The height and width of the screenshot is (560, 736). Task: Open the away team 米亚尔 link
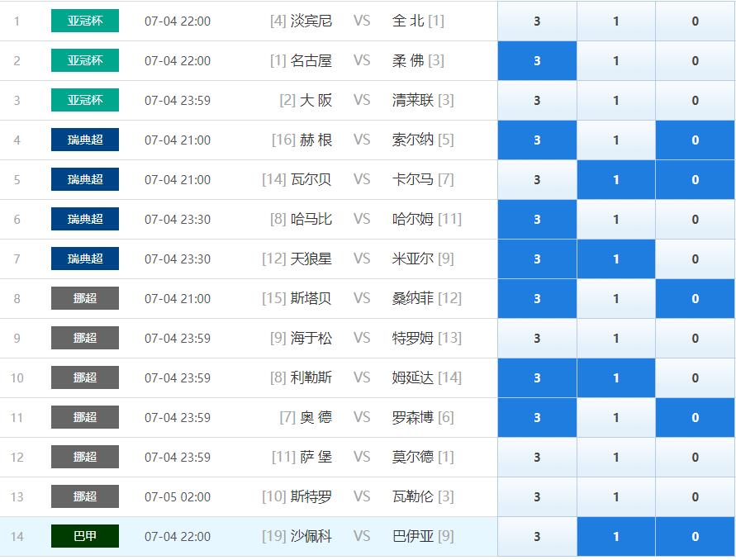pyautogui.click(x=412, y=259)
